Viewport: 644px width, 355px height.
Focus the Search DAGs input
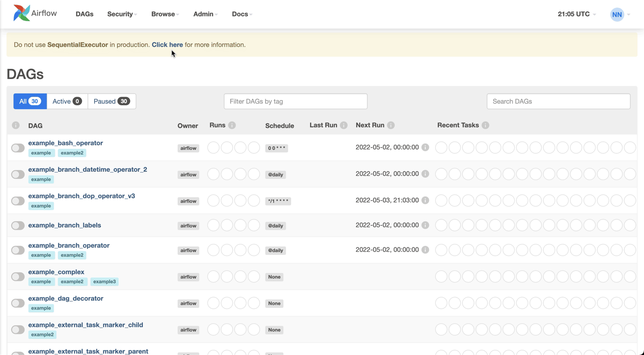[x=558, y=101]
